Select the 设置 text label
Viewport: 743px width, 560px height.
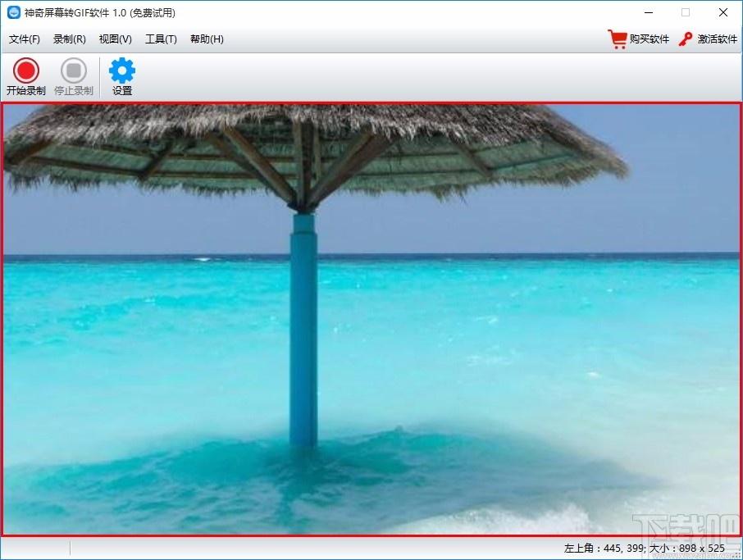121,90
